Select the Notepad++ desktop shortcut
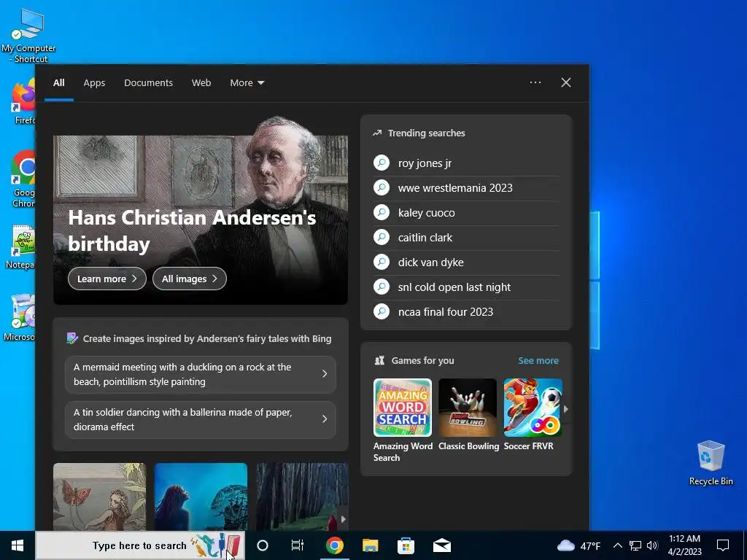 [21, 248]
